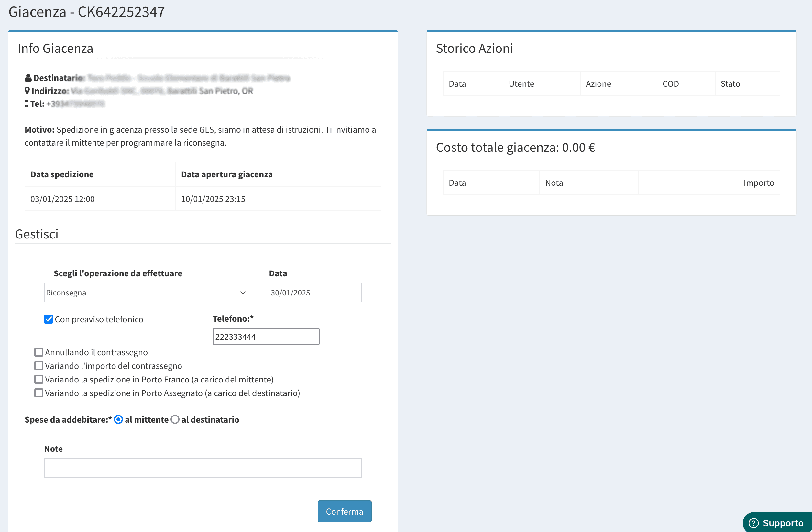812x532 pixels.
Task: Tick Variando la spedizione in Porto Franco
Action: (39, 379)
